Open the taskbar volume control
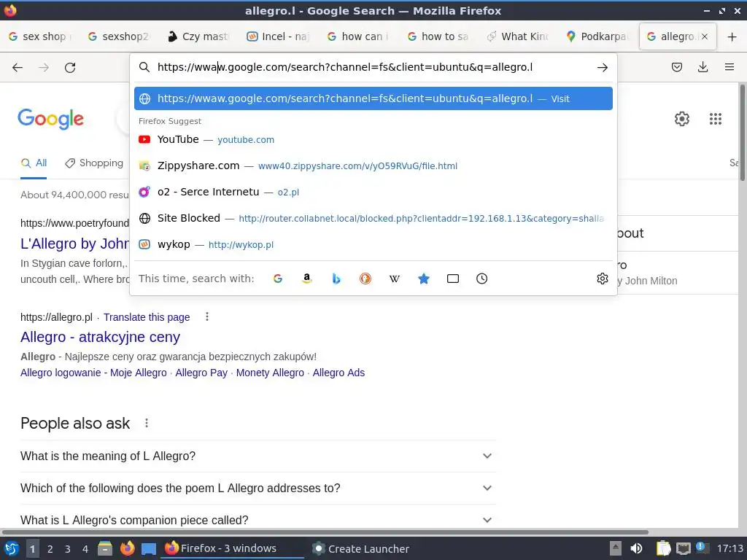The image size is (747, 560). point(636,548)
